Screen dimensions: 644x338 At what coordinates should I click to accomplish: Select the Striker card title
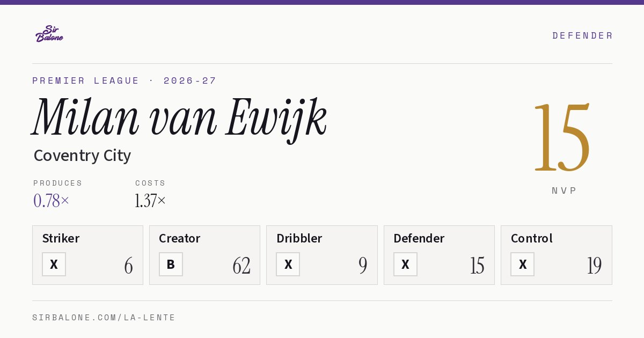pos(61,238)
